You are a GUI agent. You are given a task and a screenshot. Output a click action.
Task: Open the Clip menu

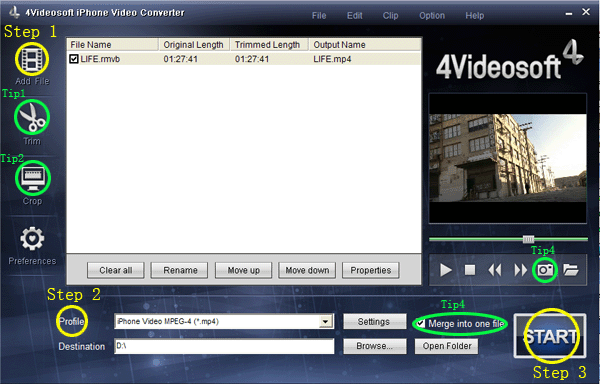point(390,16)
